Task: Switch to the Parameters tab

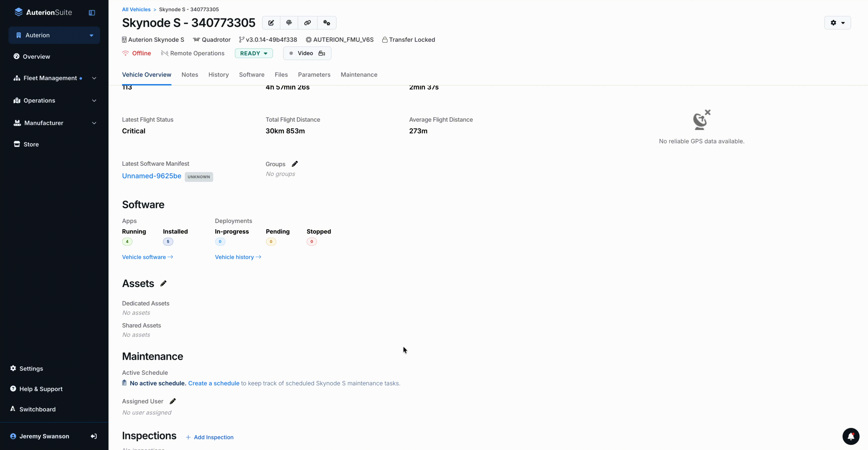Action: click(x=314, y=74)
